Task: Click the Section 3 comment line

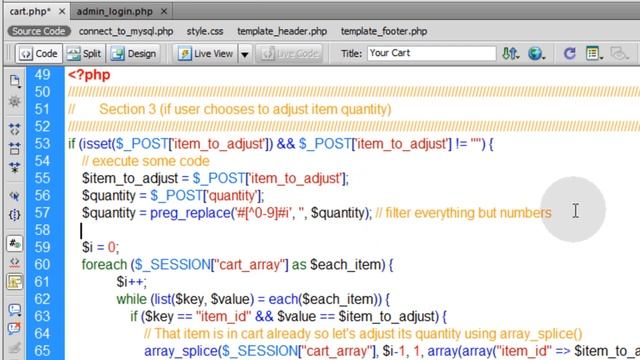Action: click(230, 109)
